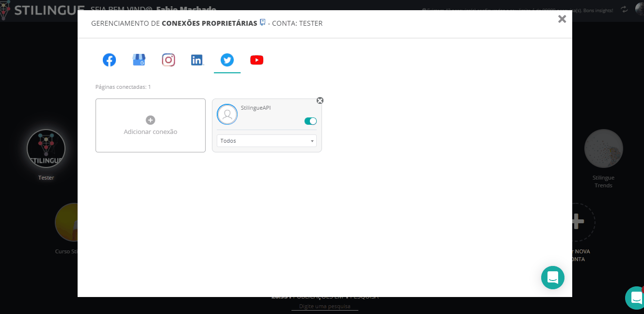Switch to the YouTube connections tab

(257, 60)
